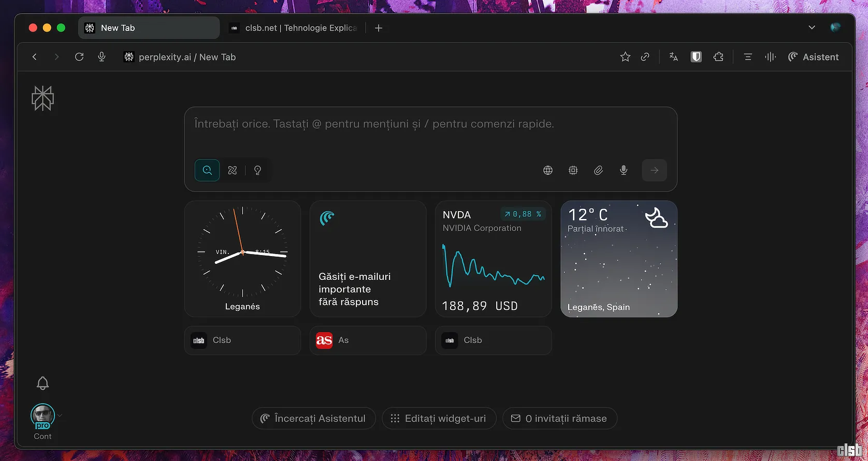Click the globe sources icon in search box
This screenshot has height=461, width=868.
click(x=548, y=170)
